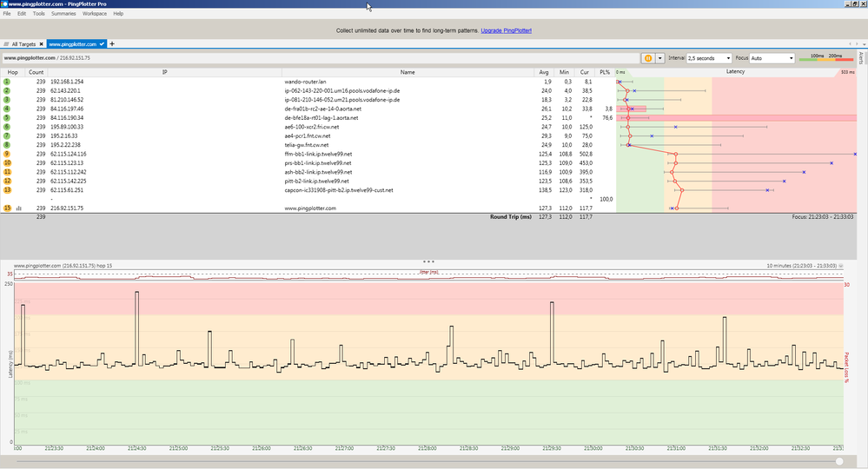
Task: Close the All Targets tab
Action: tap(41, 43)
